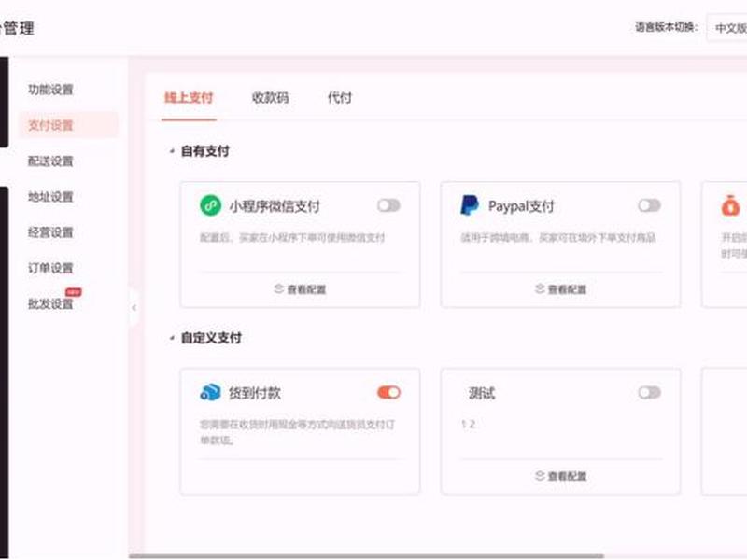Click the '1 2' description under 测试
Viewport: 747px width, 560px height.
468,424
